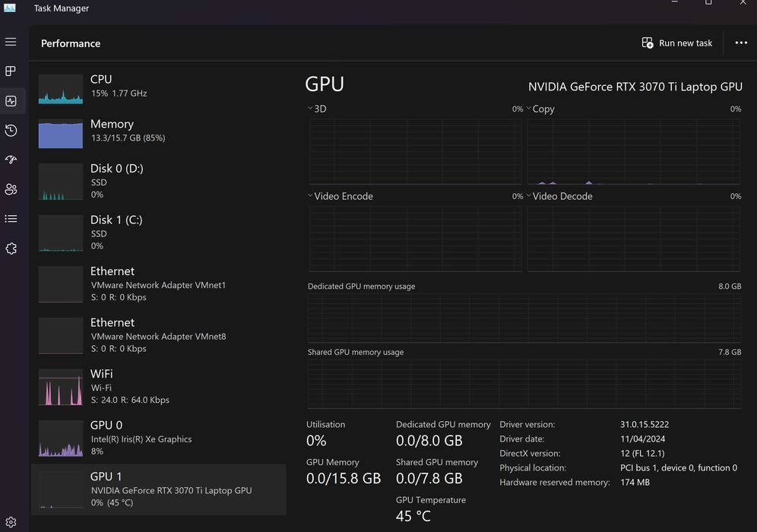Select the CPU performance entry
Viewport: 757px width, 532px height.
pyautogui.click(x=159, y=90)
